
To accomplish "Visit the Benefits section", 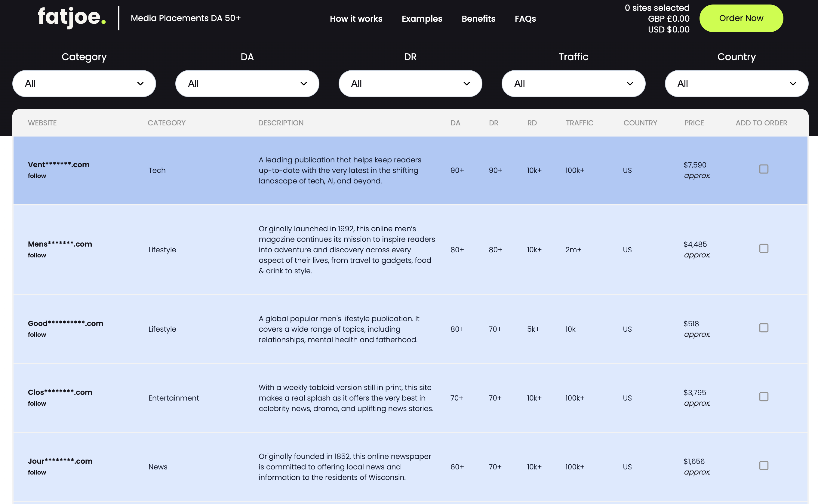I will 478,19.
